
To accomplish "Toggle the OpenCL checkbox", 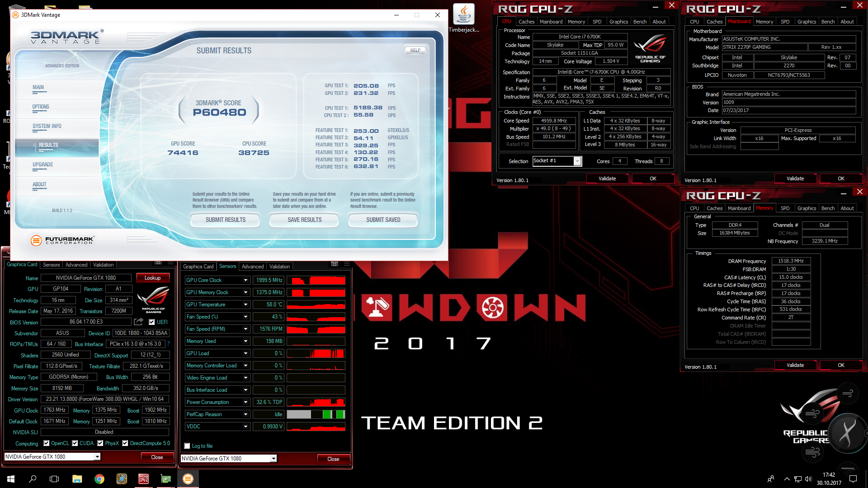I will coord(46,443).
